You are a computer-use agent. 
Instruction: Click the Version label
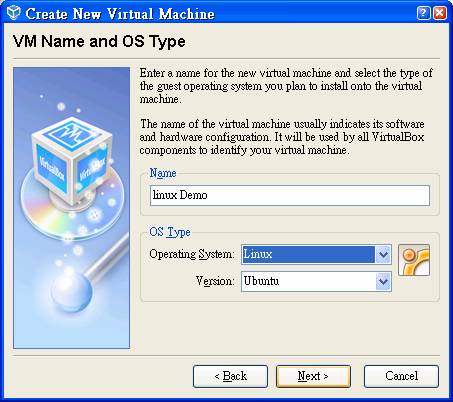(x=215, y=281)
